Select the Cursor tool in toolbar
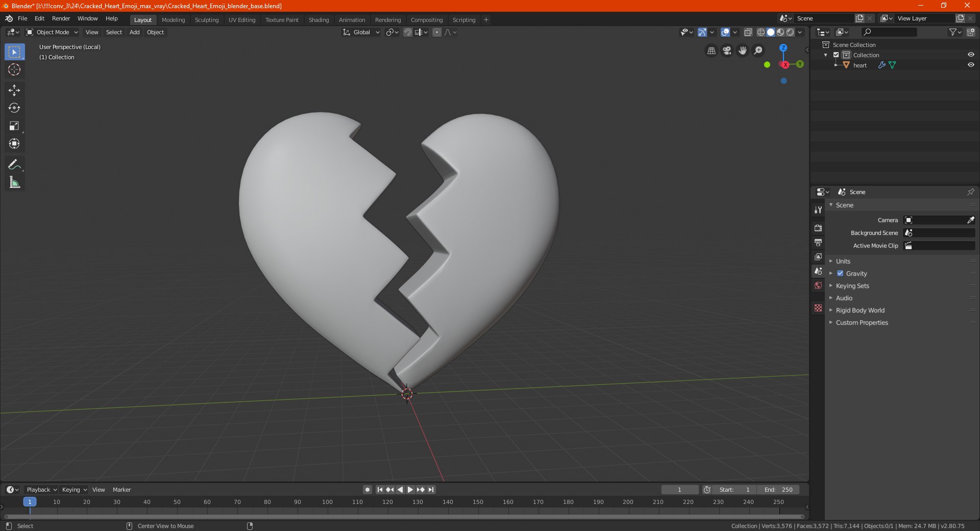The image size is (980, 531). tap(14, 69)
